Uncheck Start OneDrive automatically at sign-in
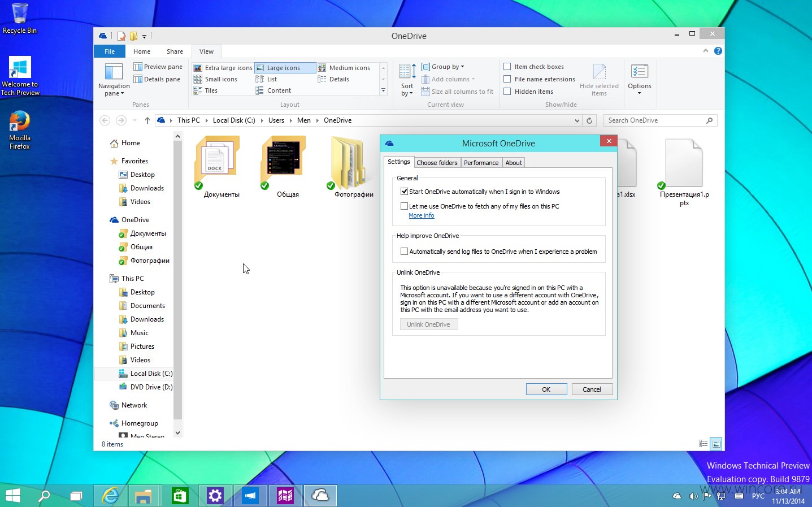 404,192
